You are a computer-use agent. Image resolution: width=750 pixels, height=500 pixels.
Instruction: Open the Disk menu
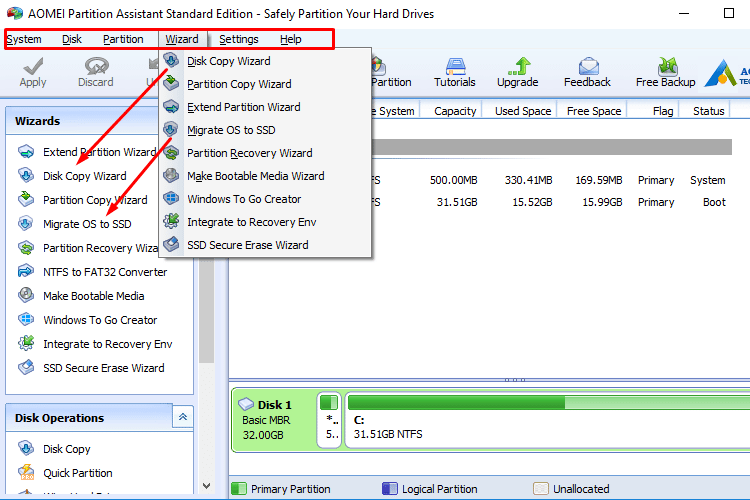(72, 39)
